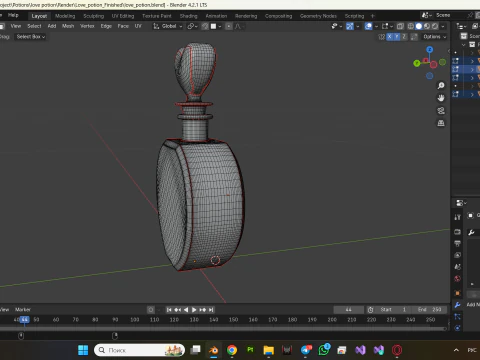This screenshot has height=360, width=480.
Task: Open selectability and visibility popover
Action: pyautogui.click(x=337, y=26)
